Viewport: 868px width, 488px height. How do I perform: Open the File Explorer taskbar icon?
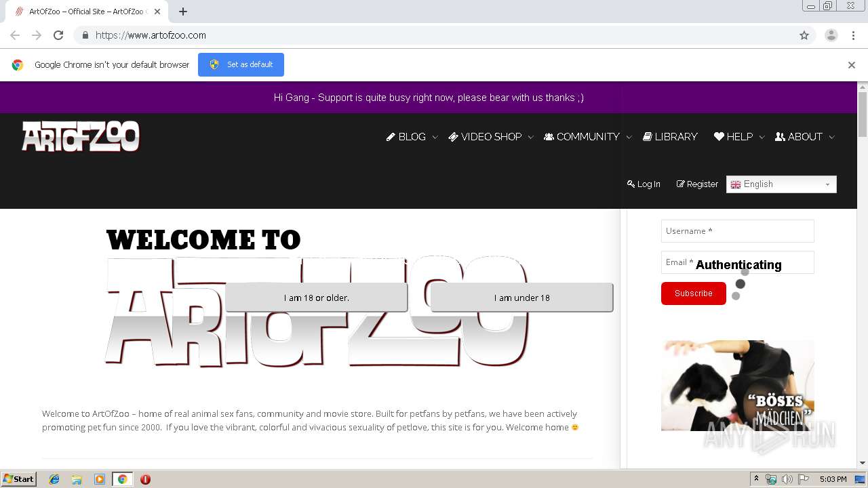[x=77, y=479]
